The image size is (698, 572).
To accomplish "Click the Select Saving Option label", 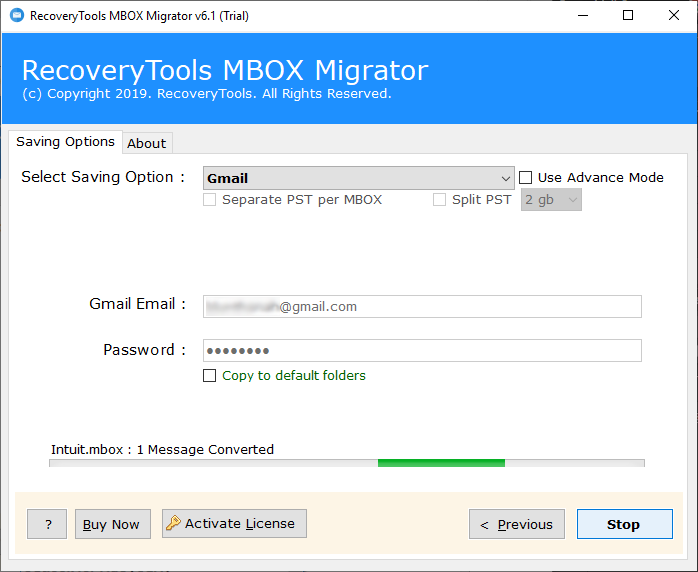I will 103,177.
